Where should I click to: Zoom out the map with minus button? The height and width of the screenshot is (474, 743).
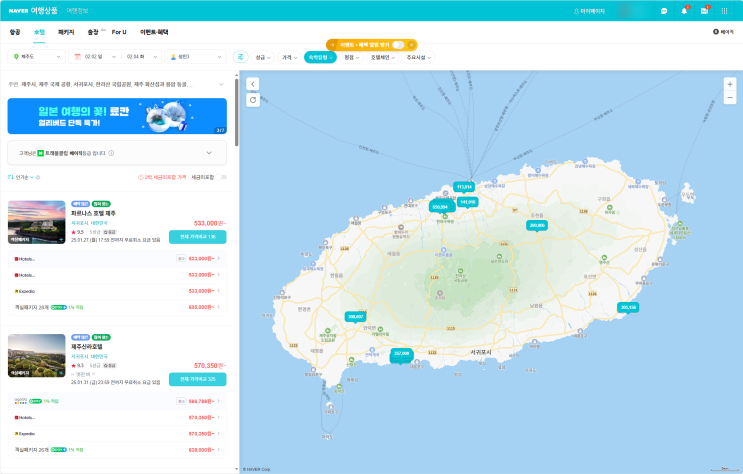pos(730,98)
